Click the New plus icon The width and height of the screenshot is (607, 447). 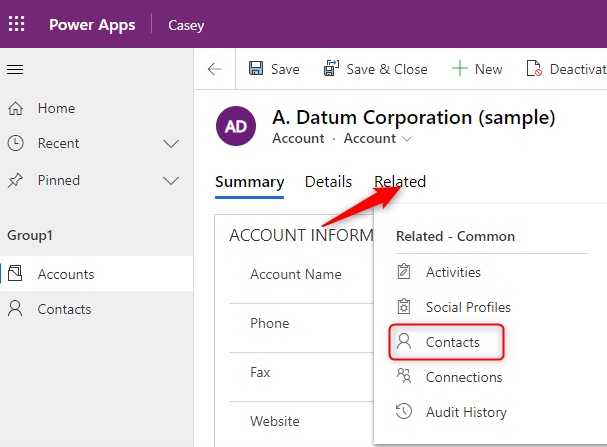[x=459, y=69]
